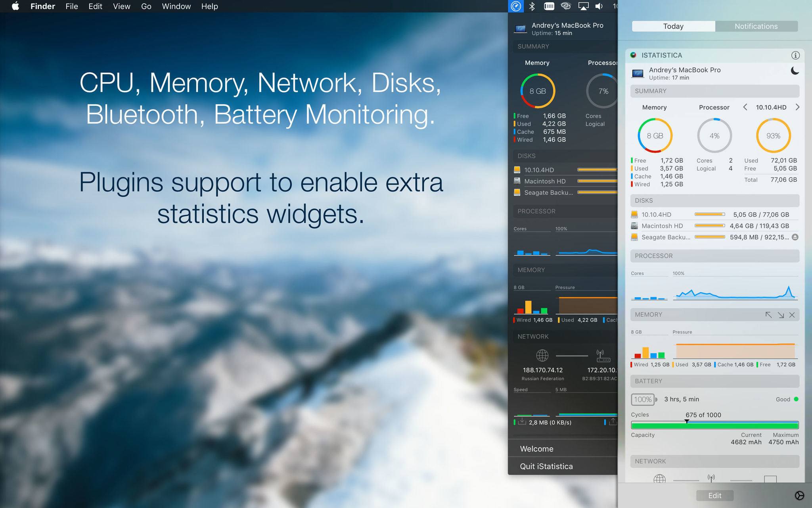The width and height of the screenshot is (812, 508).
Task: Open the iStatistica widget info button
Action: pos(795,55)
